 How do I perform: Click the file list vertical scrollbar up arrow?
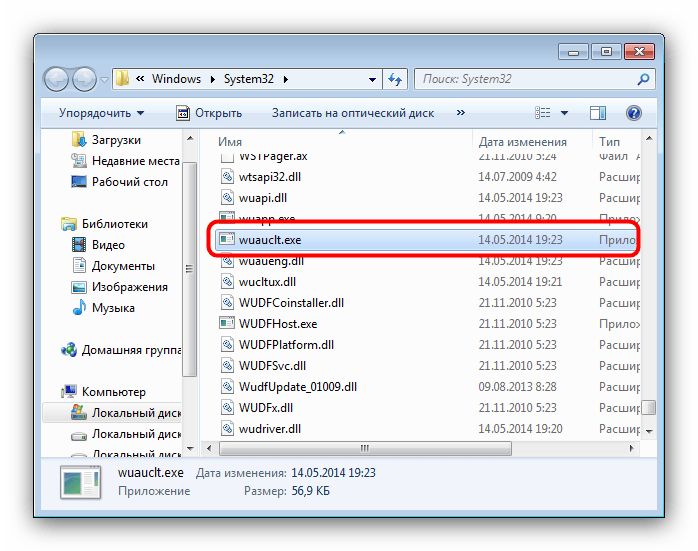(x=649, y=138)
